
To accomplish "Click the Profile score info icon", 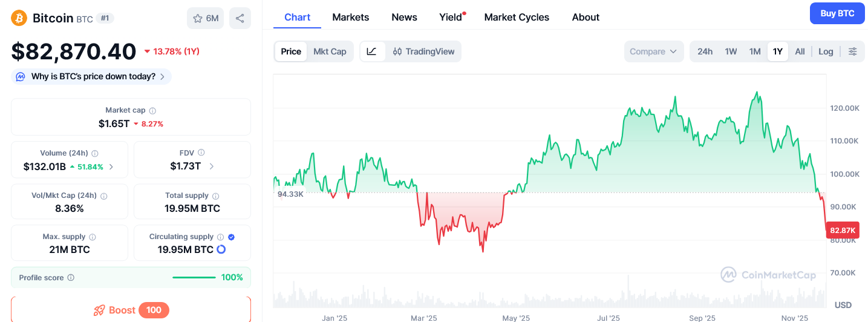I will click(71, 278).
